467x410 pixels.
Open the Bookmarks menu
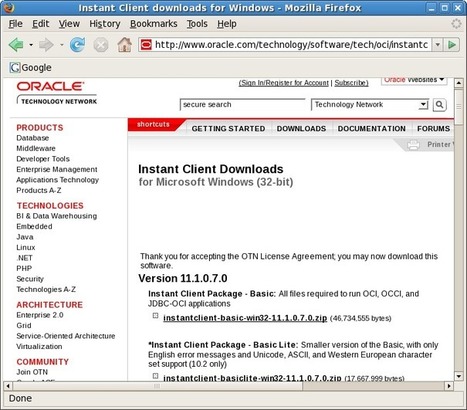[154, 24]
